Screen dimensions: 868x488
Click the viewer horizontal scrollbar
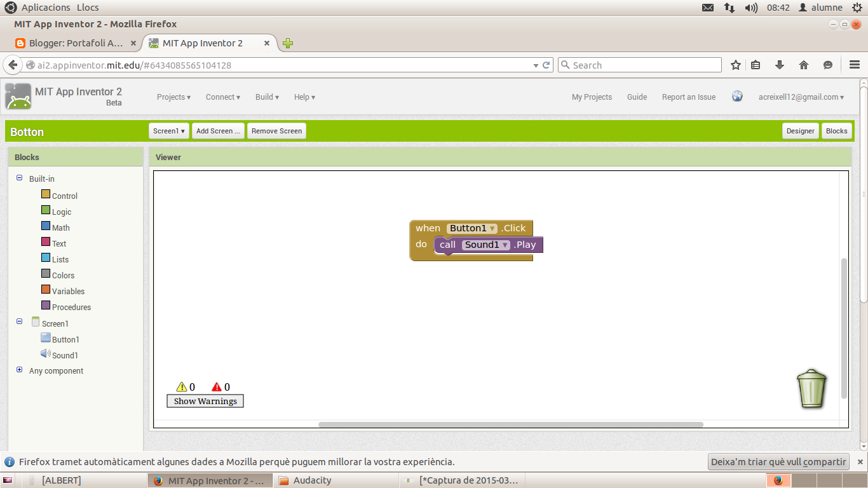click(511, 424)
